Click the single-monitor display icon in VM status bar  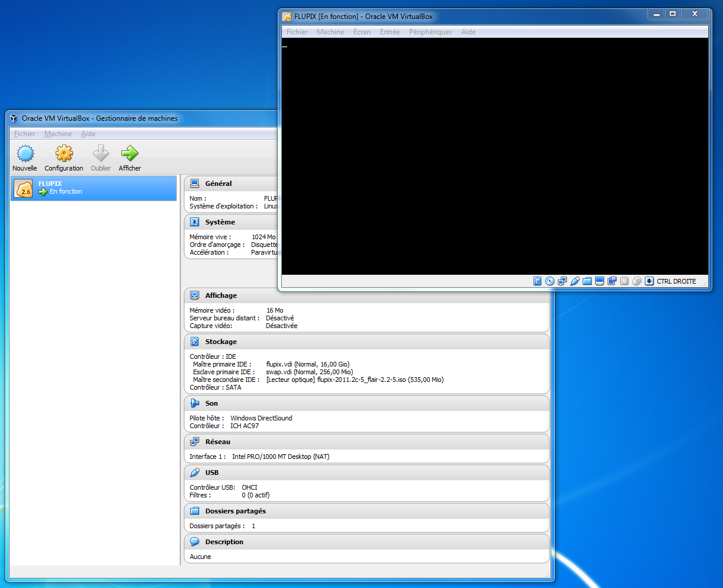(600, 281)
